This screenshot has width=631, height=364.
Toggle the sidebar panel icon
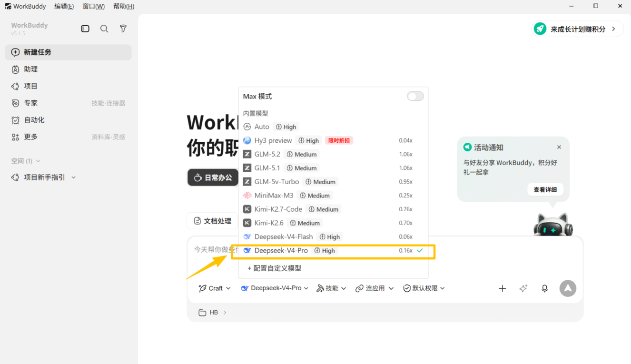click(x=85, y=29)
